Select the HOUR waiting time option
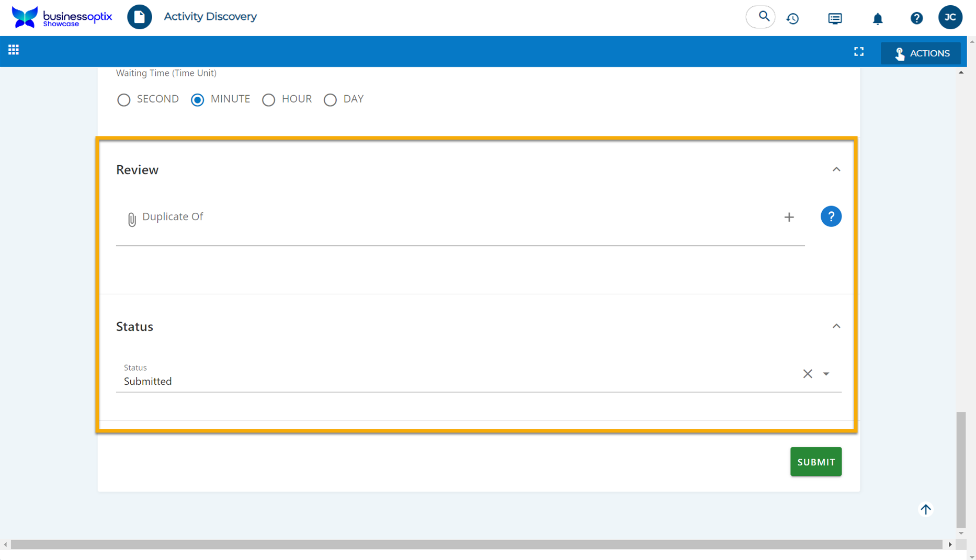The image size is (976, 560). pos(269,100)
